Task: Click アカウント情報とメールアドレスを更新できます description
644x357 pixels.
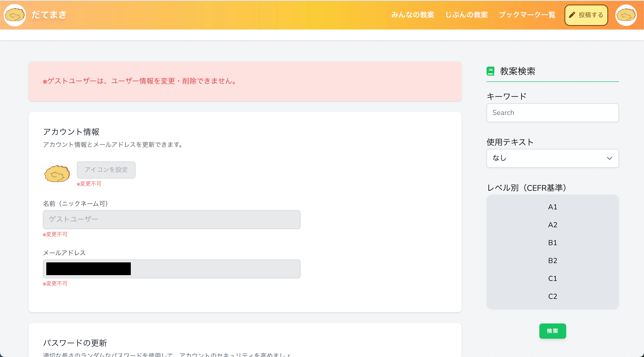Action: coord(113,144)
